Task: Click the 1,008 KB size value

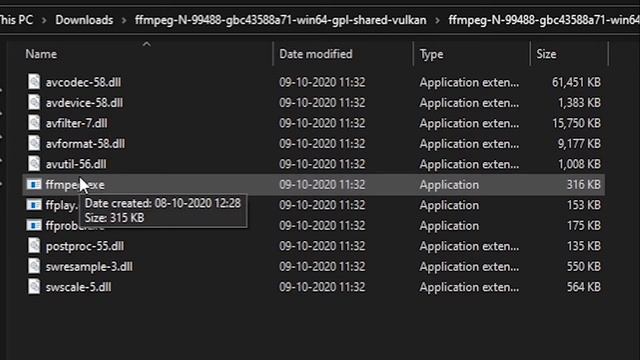Action: pyautogui.click(x=579, y=164)
